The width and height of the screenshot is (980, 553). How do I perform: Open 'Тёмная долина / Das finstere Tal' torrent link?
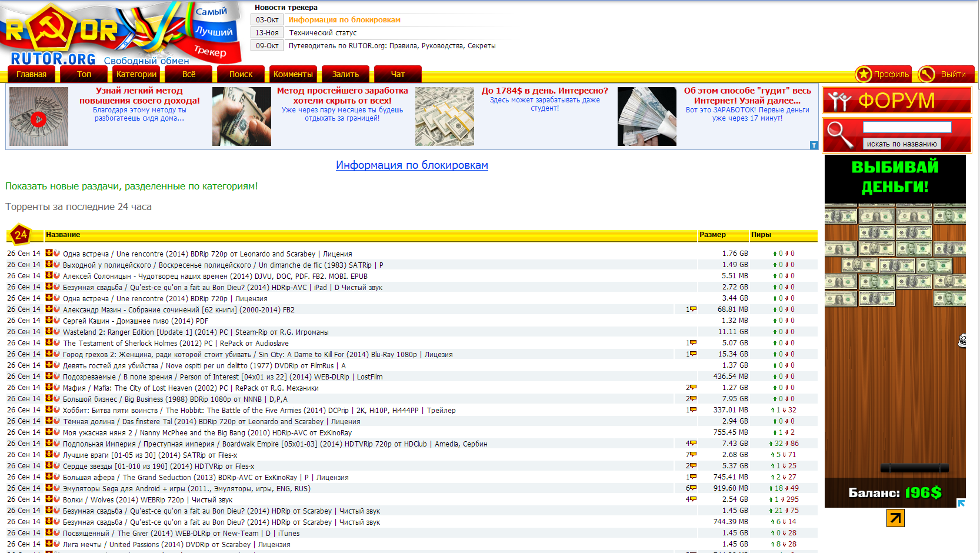(x=212, y=421)
